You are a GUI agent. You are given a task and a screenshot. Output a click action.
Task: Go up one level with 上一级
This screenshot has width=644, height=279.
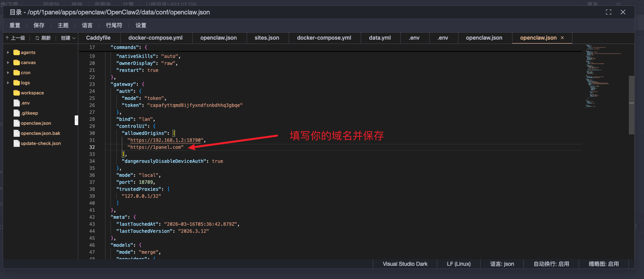tap(15, 38)
